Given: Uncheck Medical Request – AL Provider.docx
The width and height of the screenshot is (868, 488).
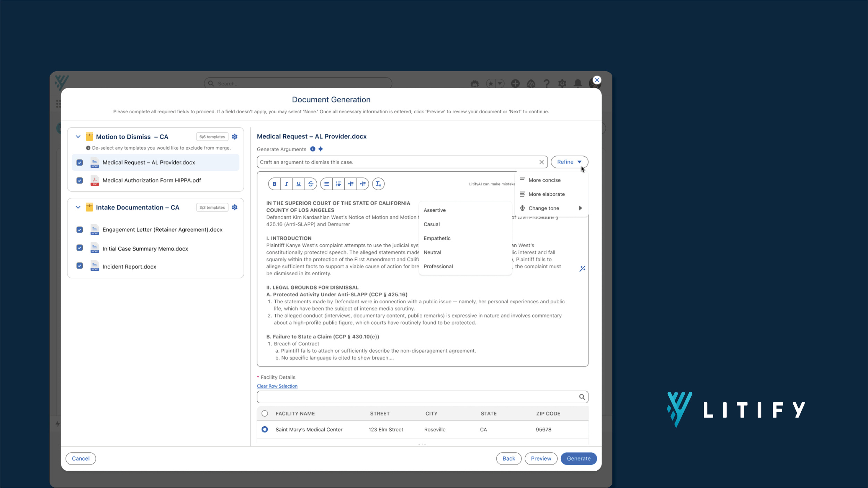Looking at the screenshot, I should pos(80,162).
